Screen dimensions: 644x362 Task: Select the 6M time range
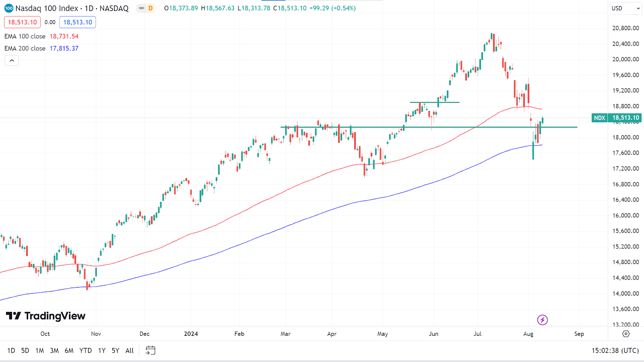point(69,350)
